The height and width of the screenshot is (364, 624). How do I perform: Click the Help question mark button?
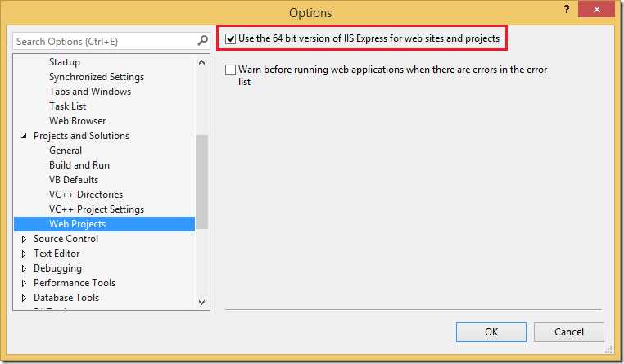pyautogui.click(x=565, y=10)
